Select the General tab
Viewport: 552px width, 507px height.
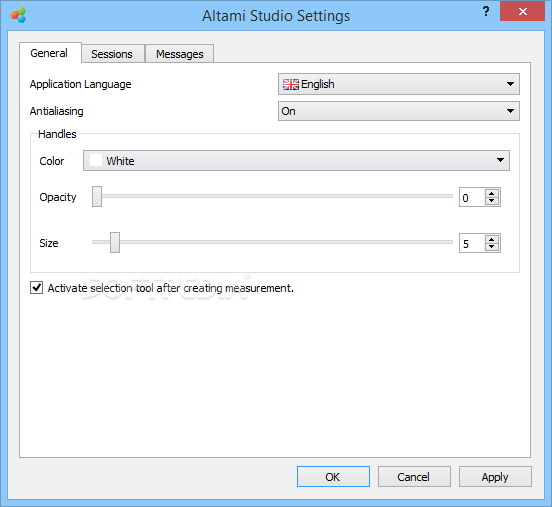click(x=50, y=53)
